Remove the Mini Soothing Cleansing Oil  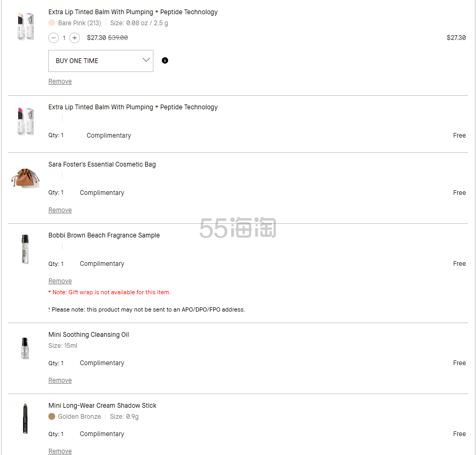tap(60, 380)
